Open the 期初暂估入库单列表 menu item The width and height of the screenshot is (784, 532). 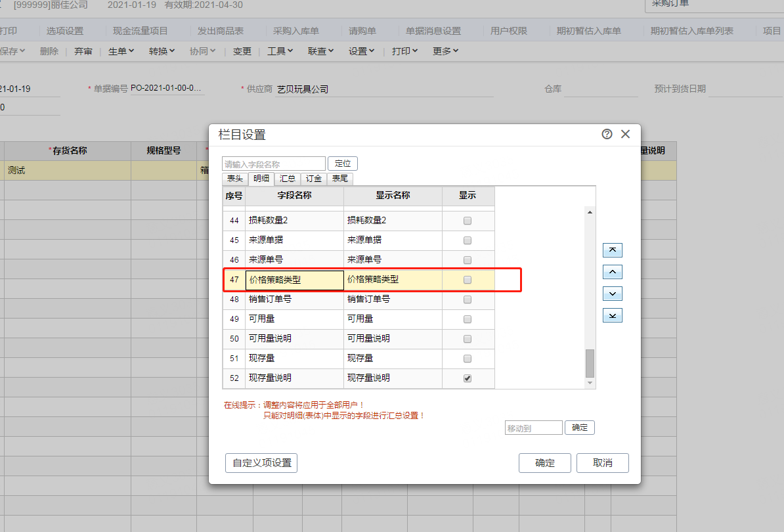692,31
